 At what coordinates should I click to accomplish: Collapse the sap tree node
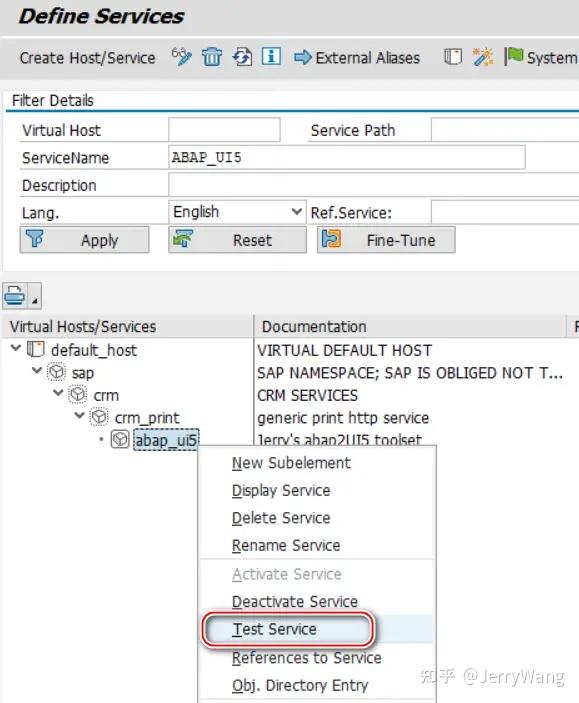pos(37,371)
